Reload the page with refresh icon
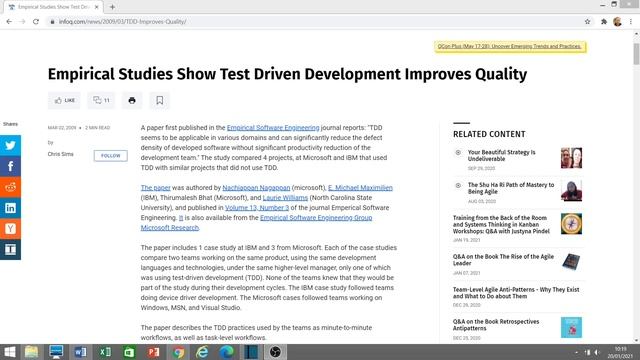Screen dimensions: 640x360 [x=36, y=22]
